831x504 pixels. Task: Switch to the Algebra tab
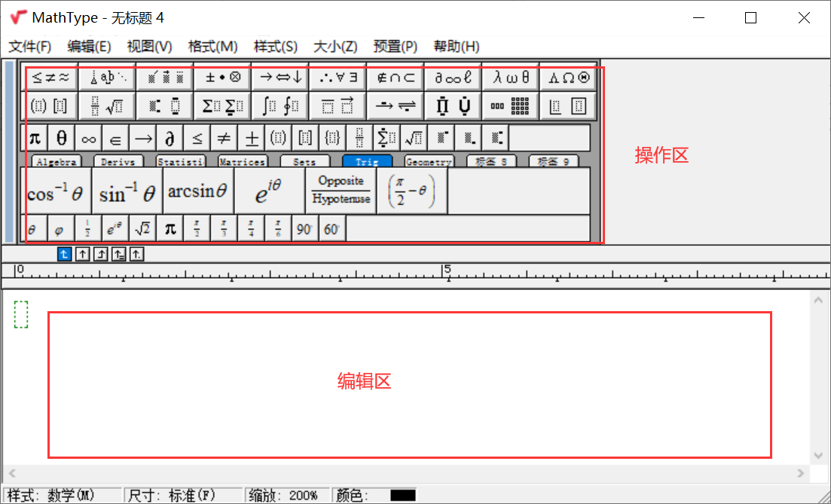[57, 162]
